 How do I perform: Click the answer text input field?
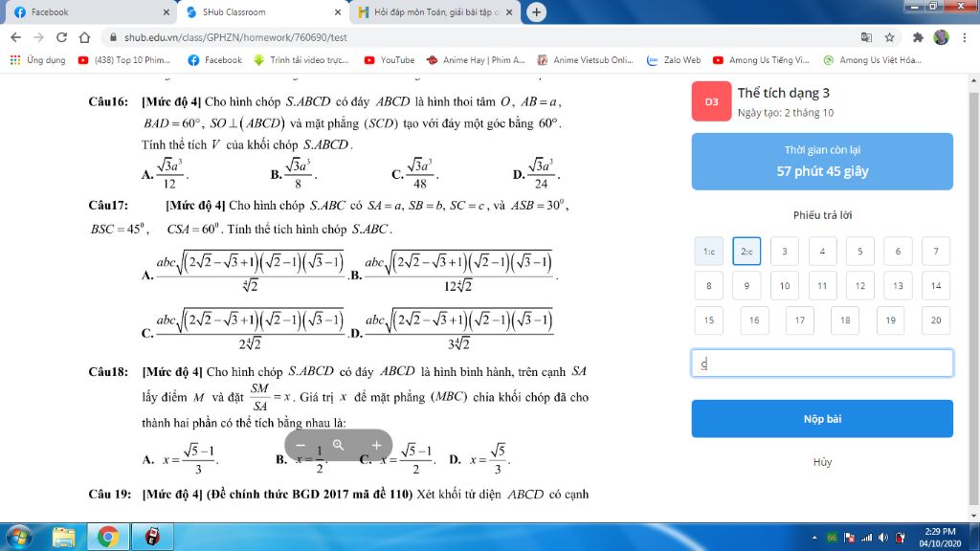822,363
